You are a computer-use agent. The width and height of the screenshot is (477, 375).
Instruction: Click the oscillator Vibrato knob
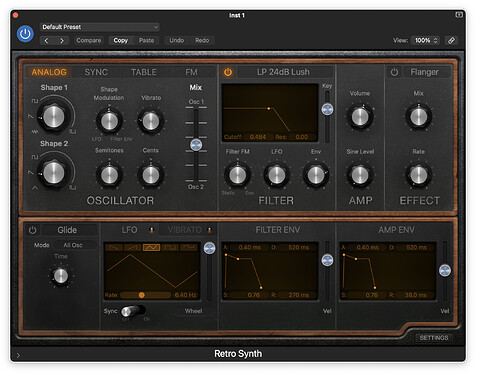(x=151, y=121)
